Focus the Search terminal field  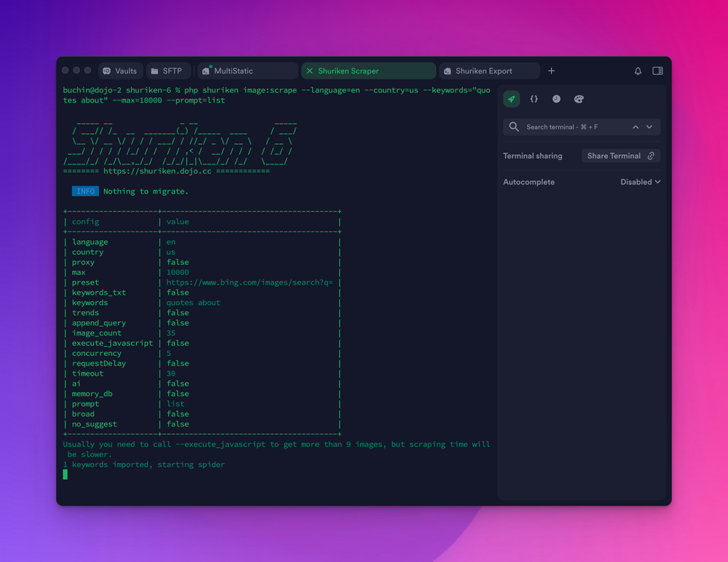tap(582, 127)
